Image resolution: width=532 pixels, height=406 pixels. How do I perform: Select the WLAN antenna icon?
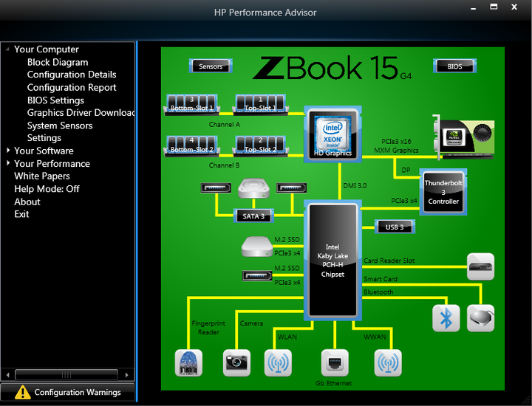point(278,363)
